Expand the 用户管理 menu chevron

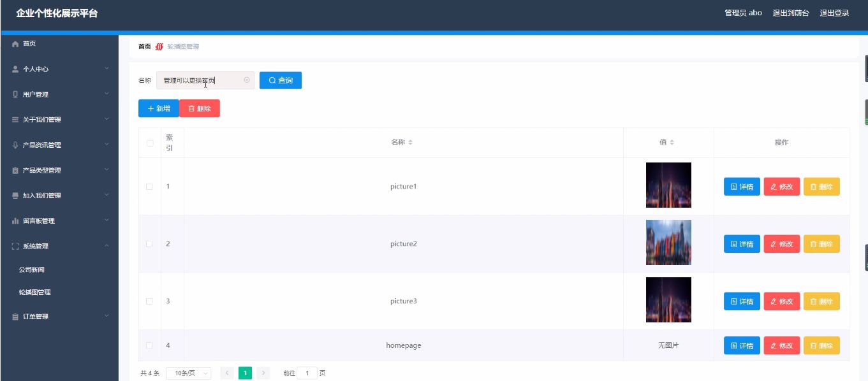[107, 94]
